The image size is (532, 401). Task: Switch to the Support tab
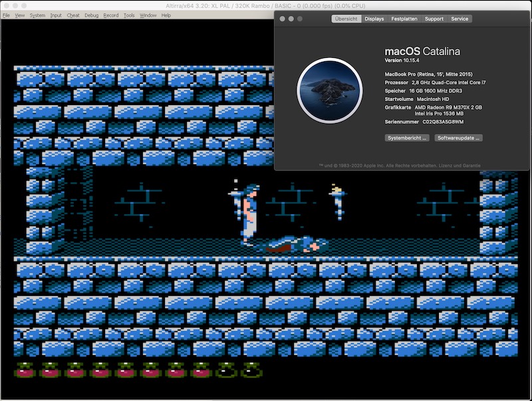(x=434, y=19)
